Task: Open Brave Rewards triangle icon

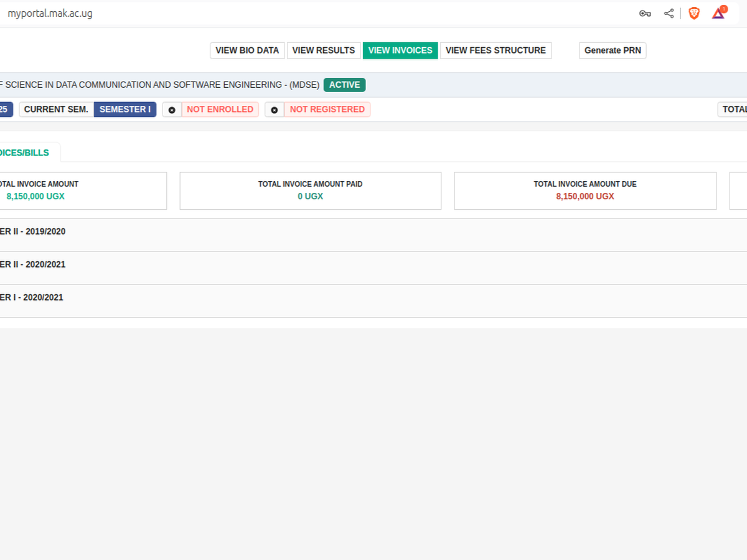Action: coord(719,13)
